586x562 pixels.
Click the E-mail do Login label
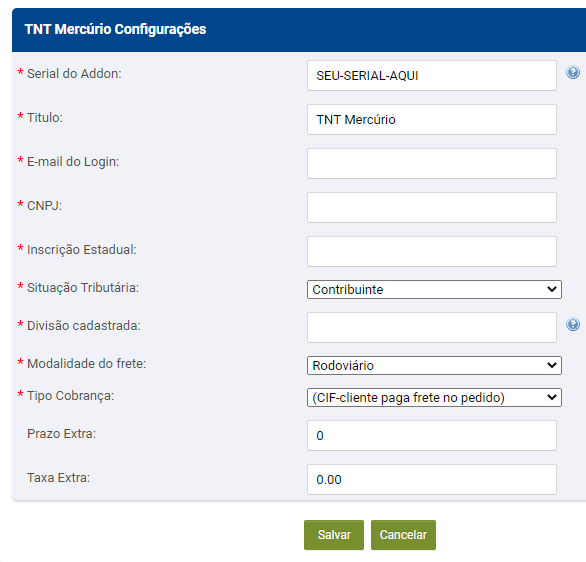tap(73, 162)
